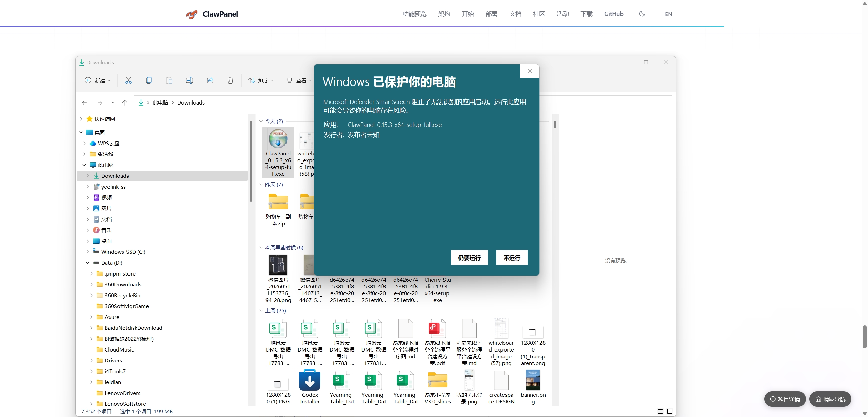
Task: Select WPS云盘 in the navigation tree
Action: [108, 144]
